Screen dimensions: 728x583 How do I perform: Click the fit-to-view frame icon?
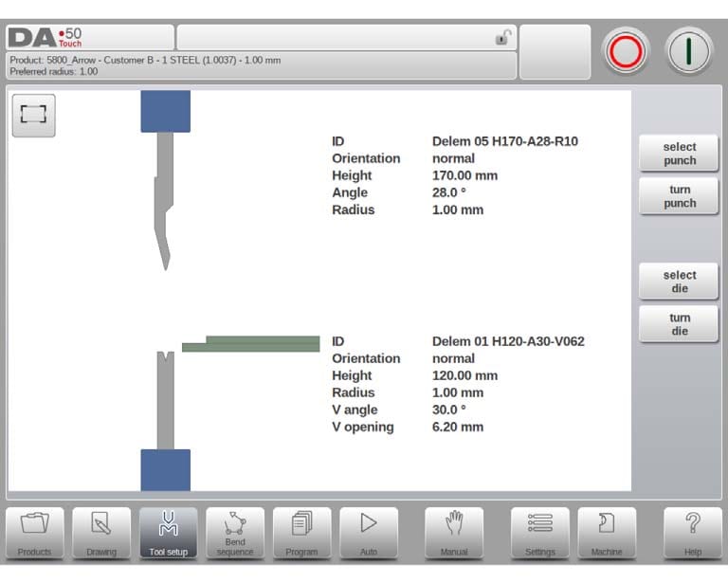(33, 115)
